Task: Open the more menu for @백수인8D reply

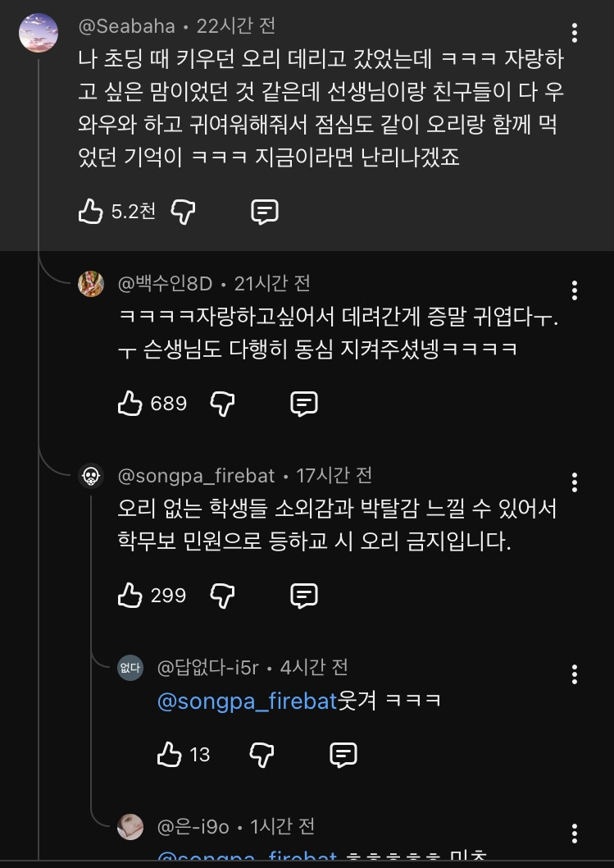Action: point(575,290)
